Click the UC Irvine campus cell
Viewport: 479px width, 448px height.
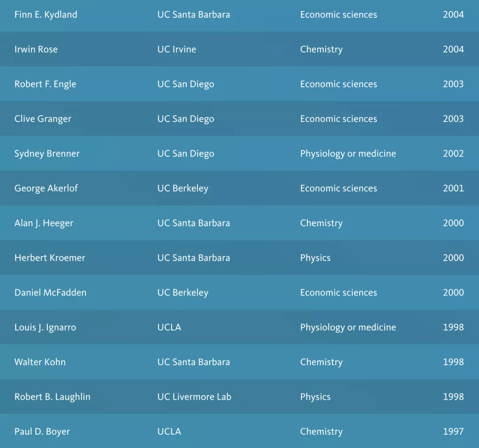(177, 49)
